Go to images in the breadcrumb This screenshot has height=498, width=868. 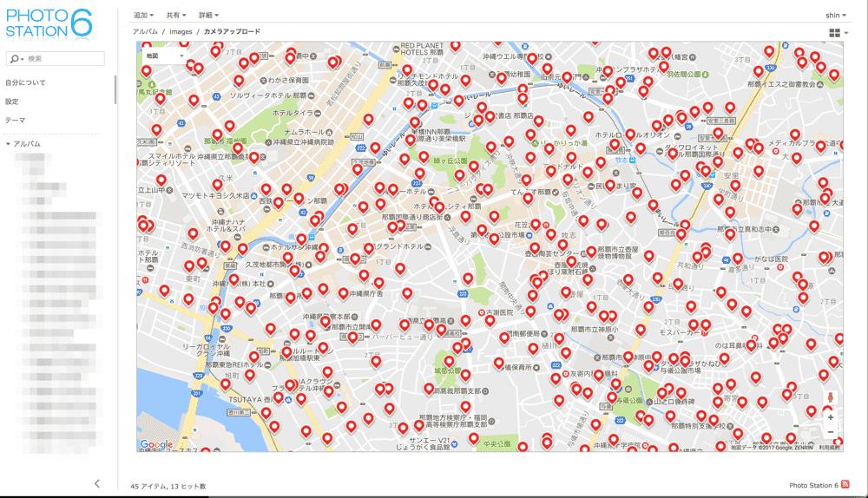point(181,31)
